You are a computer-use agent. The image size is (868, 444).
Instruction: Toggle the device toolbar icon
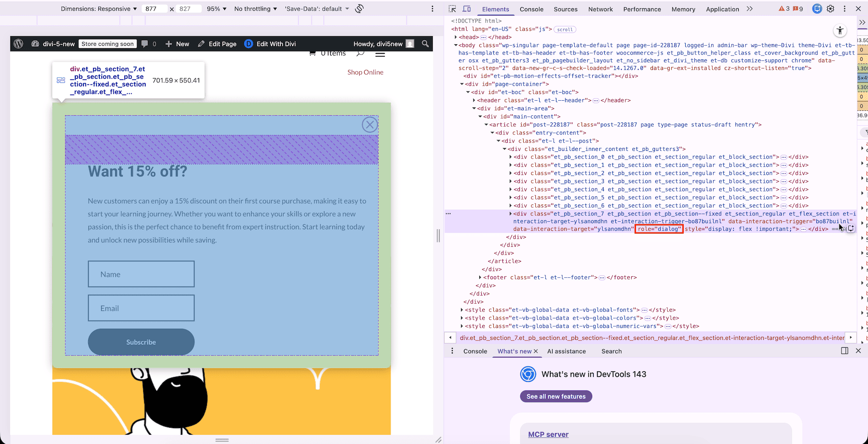tap(467, 9)
